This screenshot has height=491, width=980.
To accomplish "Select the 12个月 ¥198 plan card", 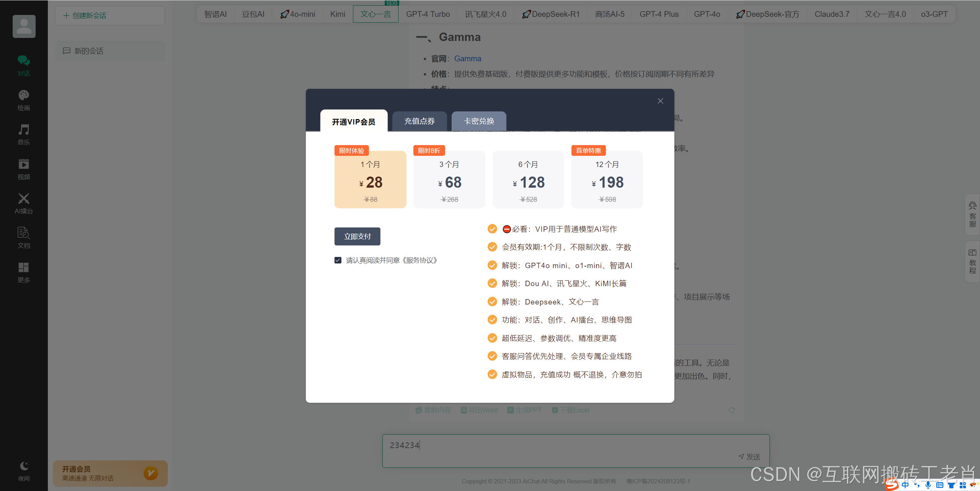I will point(607,180).
